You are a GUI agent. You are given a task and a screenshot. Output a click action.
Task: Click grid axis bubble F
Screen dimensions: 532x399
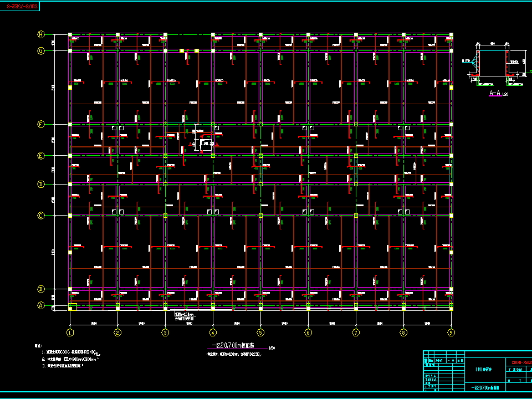pyautogui.click(x=41, y=125)
